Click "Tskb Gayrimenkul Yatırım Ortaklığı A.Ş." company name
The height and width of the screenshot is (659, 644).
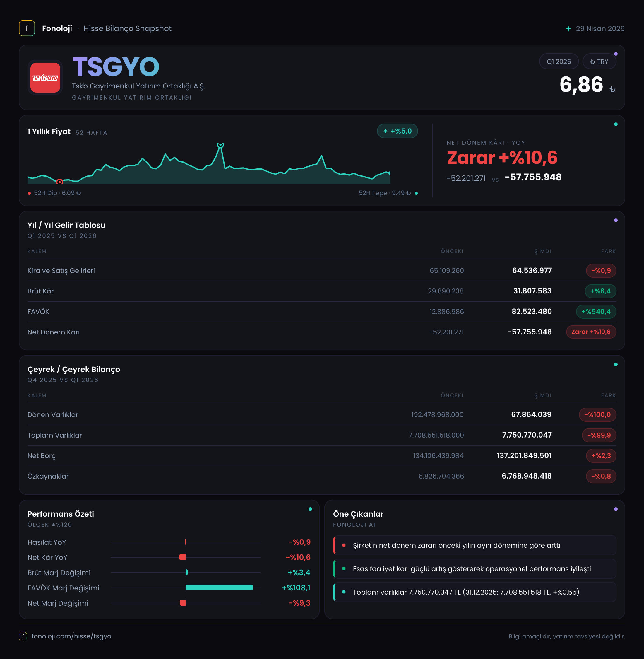tap(139, 86)
